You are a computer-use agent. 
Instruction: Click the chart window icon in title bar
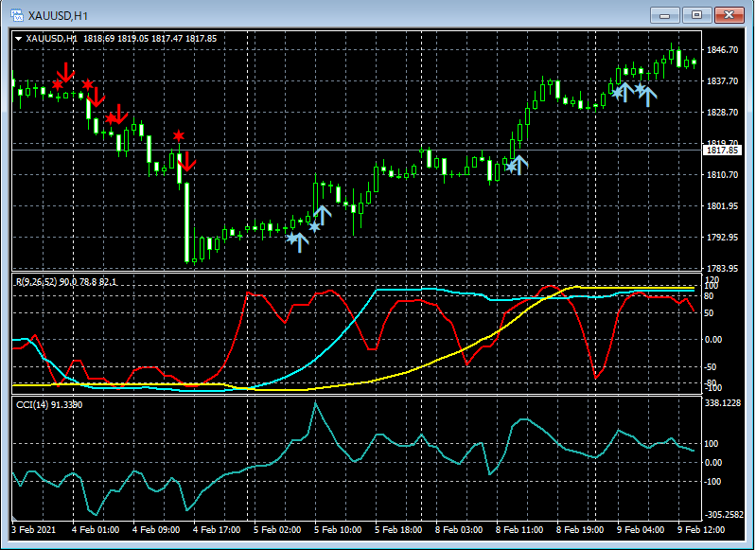pyautogui.click(x=17, y=15)
